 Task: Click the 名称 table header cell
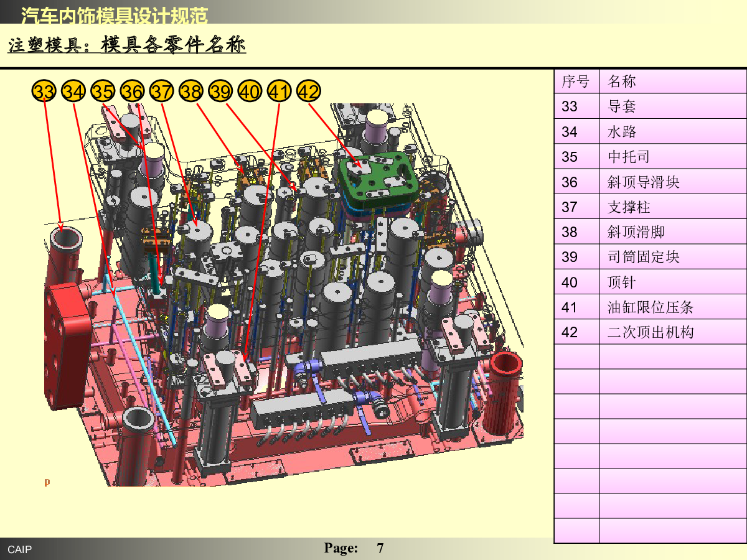tap(673, 82)
